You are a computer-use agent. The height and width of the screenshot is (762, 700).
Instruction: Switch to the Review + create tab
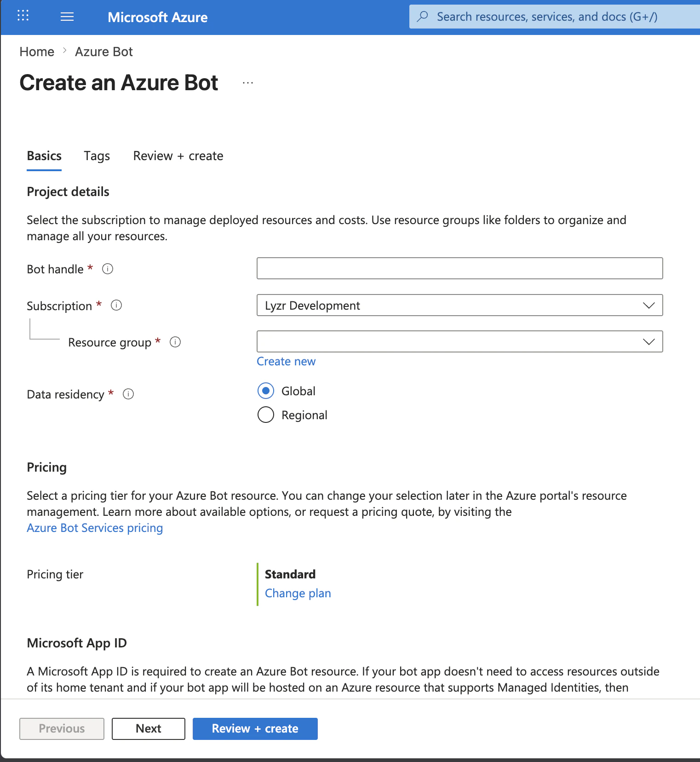pos(178,156)
